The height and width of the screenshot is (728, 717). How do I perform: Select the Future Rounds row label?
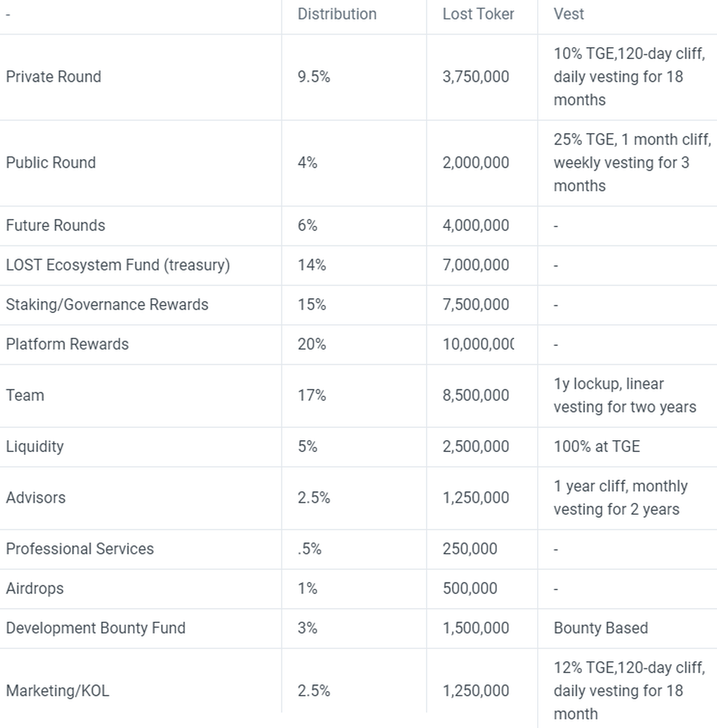pos(56,226)
